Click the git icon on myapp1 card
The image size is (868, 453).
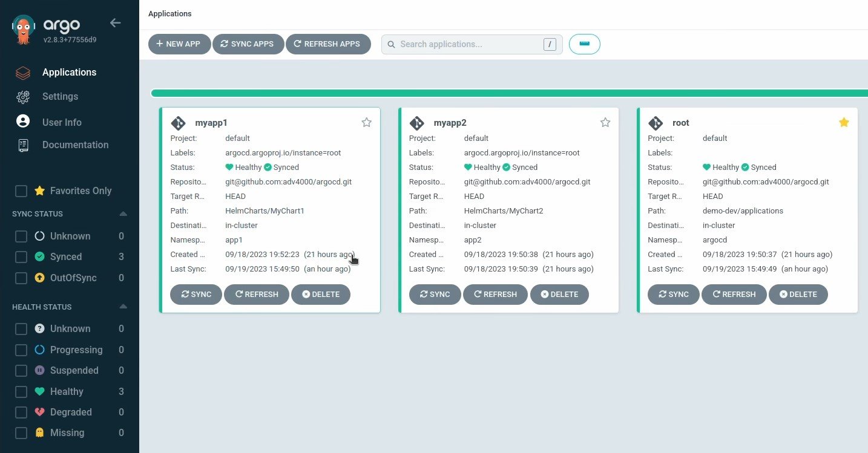point(178,123)
